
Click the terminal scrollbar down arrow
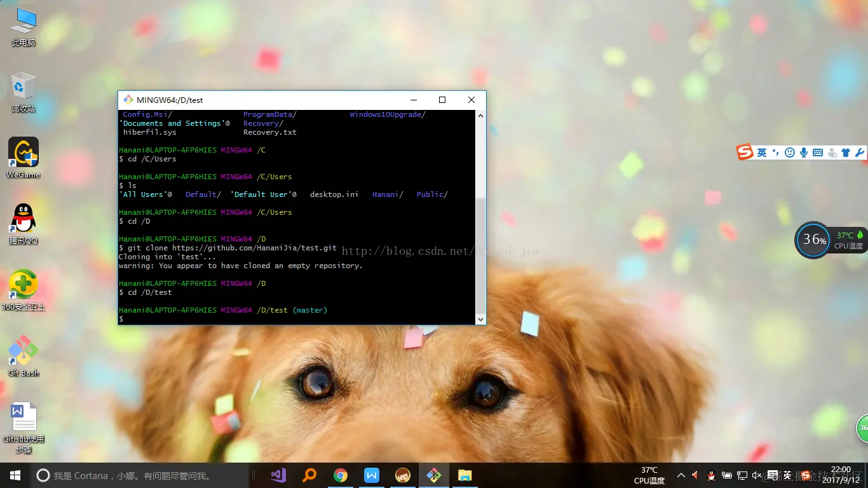(x=480, y=319)
